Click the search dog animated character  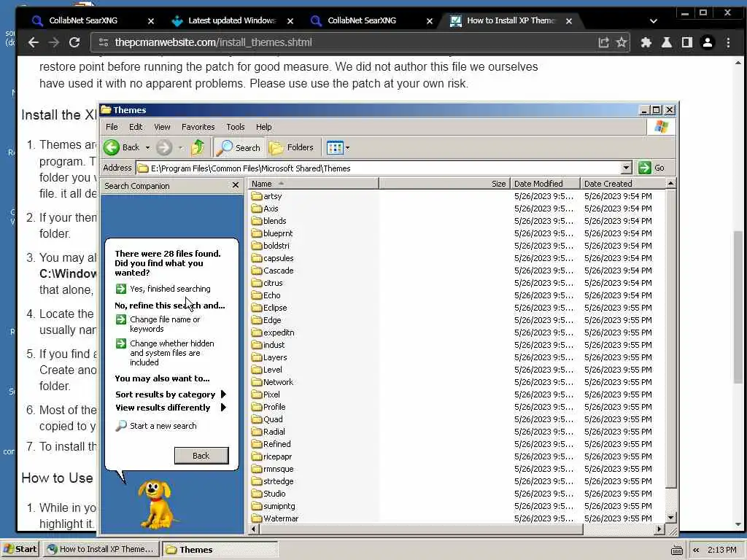(156, 504)
